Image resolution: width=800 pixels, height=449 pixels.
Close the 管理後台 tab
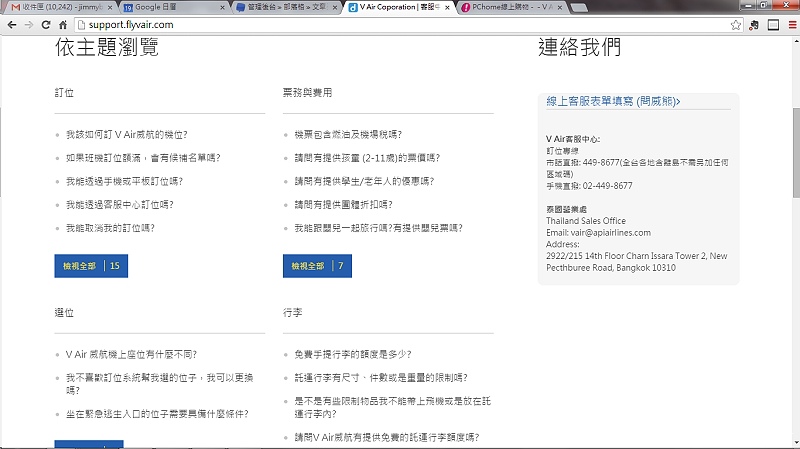(x=335, y=8)
